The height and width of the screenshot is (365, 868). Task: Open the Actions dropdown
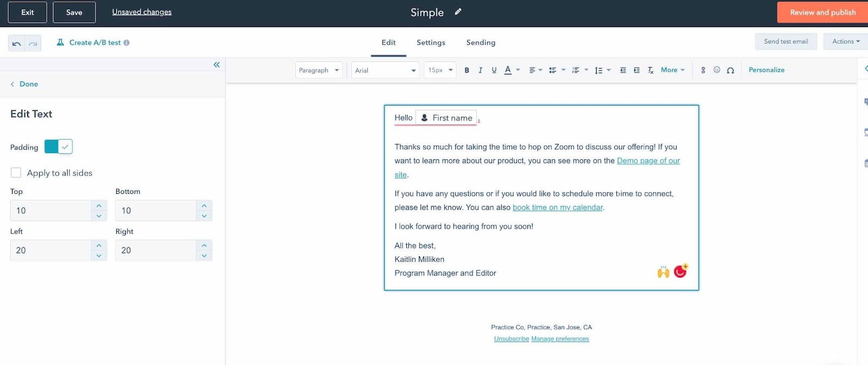pos(846,41)
